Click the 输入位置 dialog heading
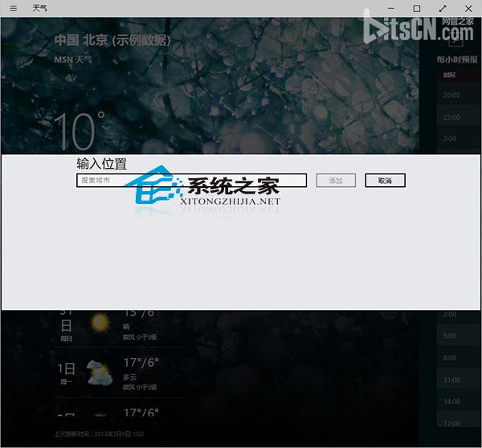 (101, 164)
